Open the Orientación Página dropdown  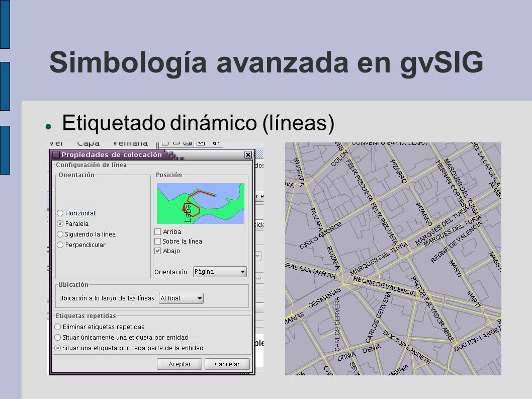[220, 272]
